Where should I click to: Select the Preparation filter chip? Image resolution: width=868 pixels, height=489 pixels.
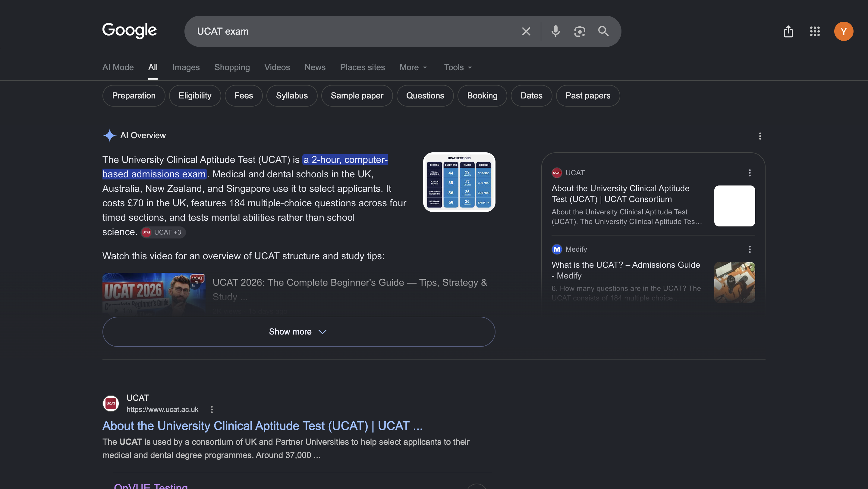pyautogui.click(x=134, y=95)
